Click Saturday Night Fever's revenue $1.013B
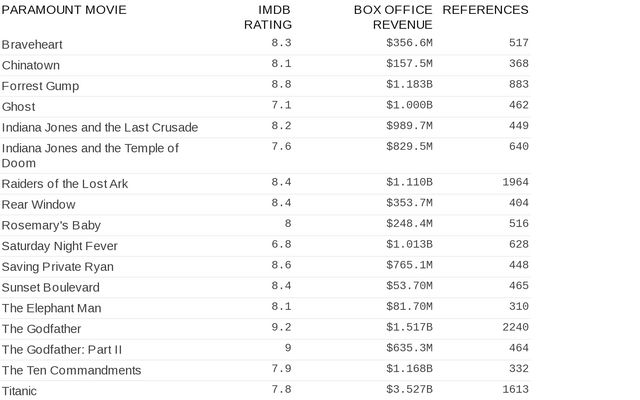This screenshot has height=400, width=640. pos(409,245)
